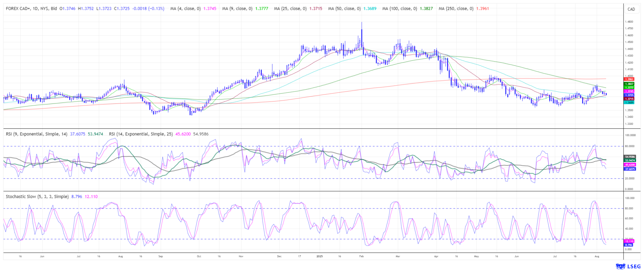
Task: Select the MA (100, close, 0) indicator label
Action: (399, 9)
